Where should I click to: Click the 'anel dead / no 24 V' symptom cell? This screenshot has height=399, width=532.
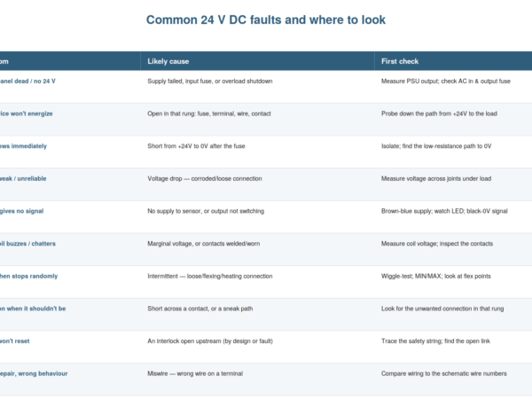click(x=27, y=81)
